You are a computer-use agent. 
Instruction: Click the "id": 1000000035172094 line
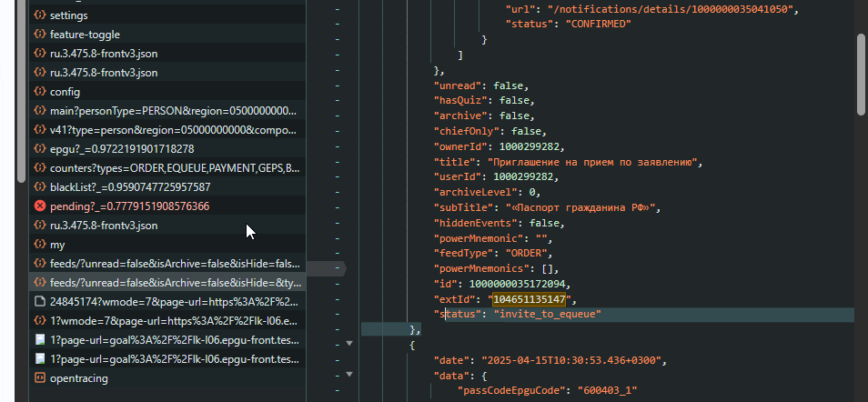point(502,284)
